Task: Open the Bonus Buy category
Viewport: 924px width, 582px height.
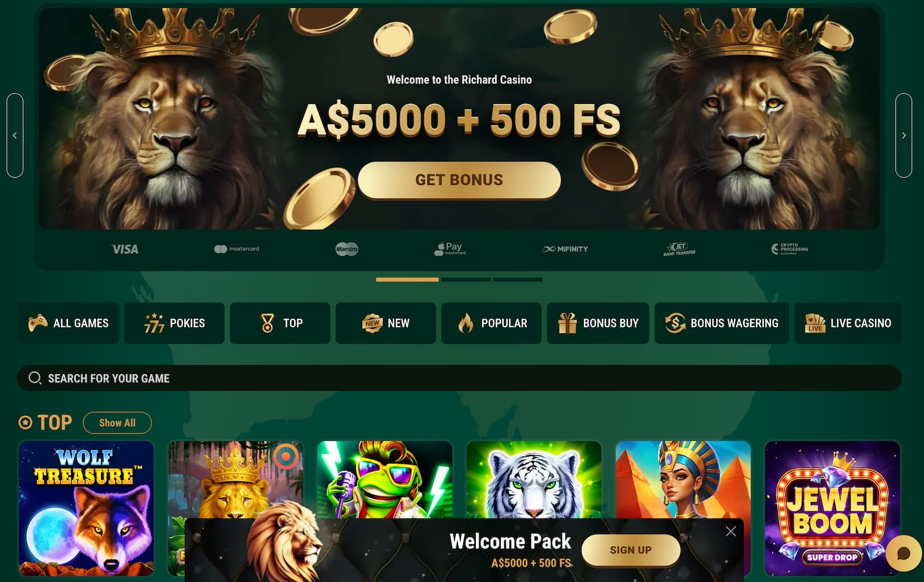Action: point(598,323)
